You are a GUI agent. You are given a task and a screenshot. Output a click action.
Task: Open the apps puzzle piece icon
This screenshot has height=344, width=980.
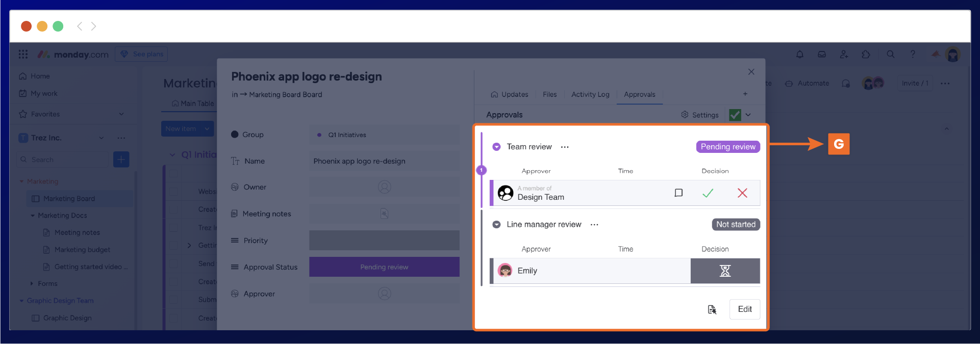pos(866,54)
